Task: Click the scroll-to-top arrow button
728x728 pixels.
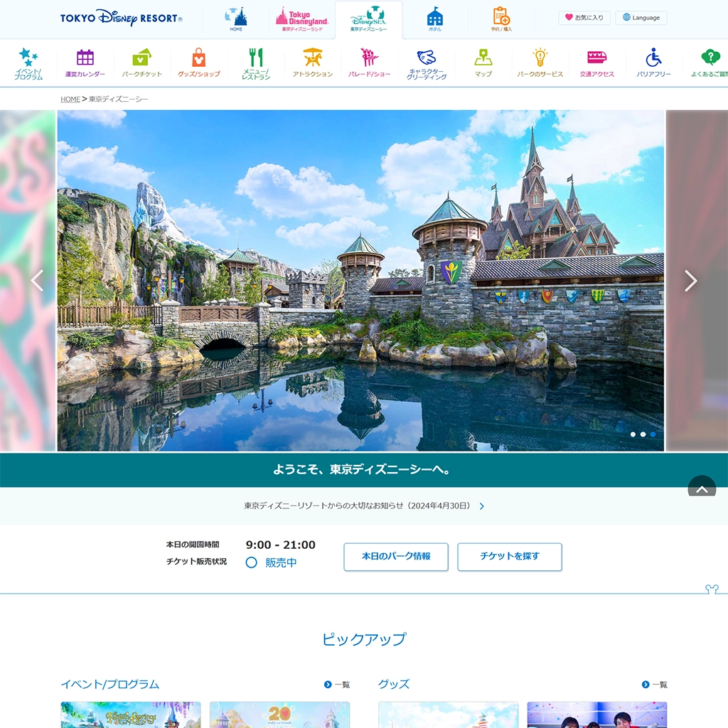Action: (x=702, y=486)
